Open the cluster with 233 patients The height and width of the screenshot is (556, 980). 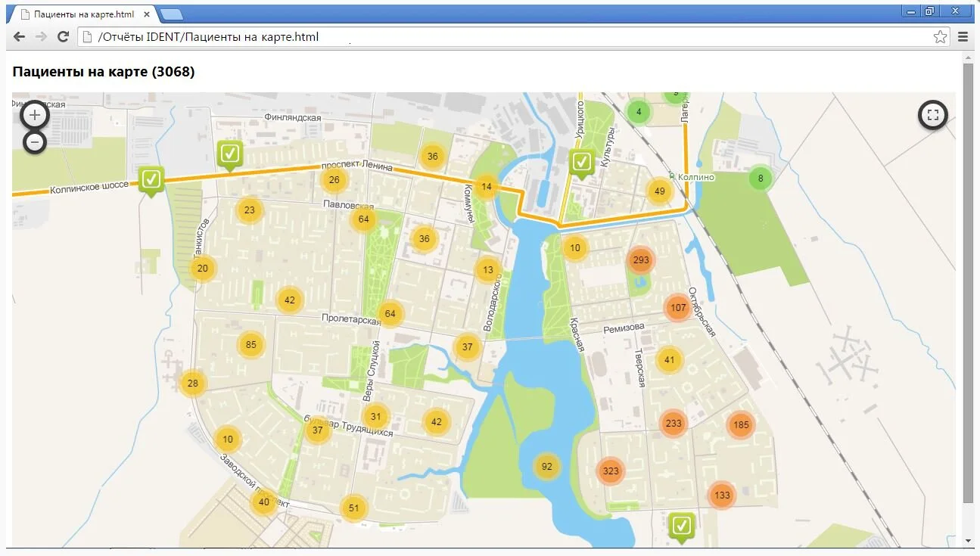[674, 424]
